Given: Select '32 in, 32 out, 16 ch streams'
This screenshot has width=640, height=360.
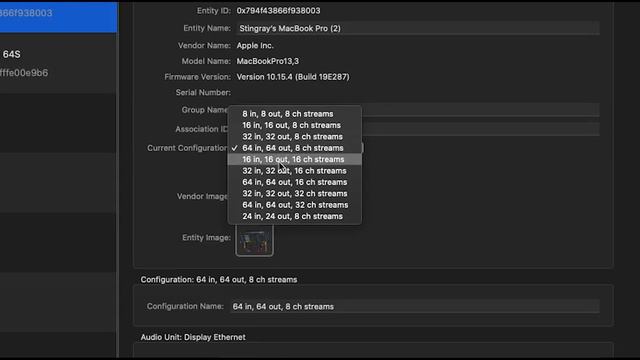Looking at the screenshot, I should point(294,171).
